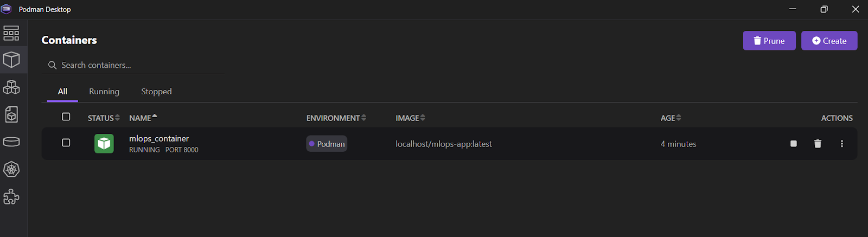Click the Podman environment badge
Viewport: 868px width, 237px height.
tap(327, 144)
